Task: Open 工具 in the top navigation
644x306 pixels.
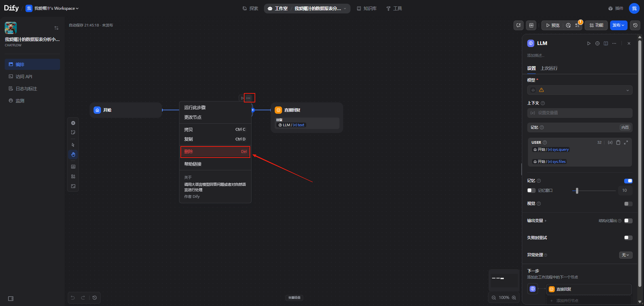Action: 394,8
